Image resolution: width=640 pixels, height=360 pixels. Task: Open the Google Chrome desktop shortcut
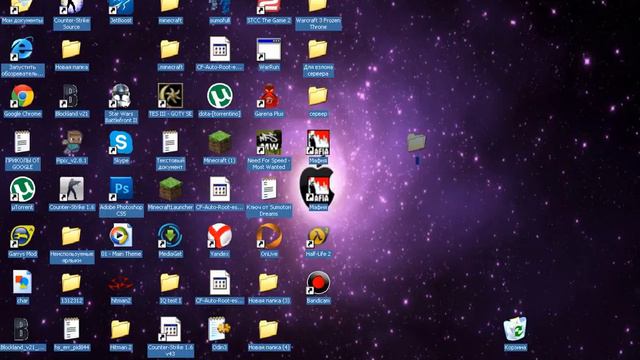pos(22,96)
